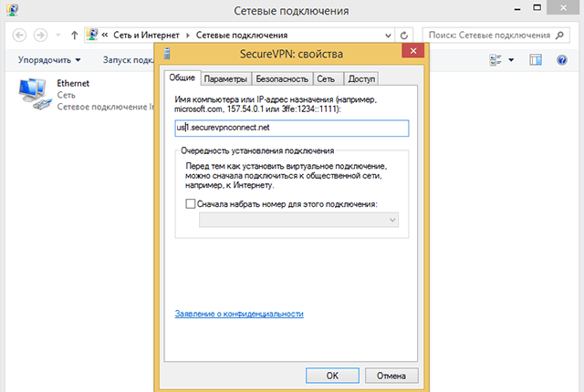
Task: Toggle the preview pane icon
Action: click(x=536, y=60)
